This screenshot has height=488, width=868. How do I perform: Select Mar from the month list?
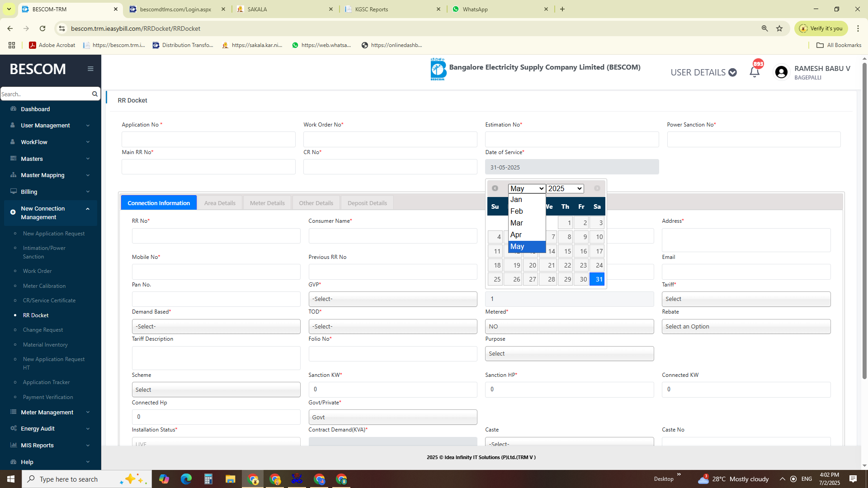tap(527, 223)
